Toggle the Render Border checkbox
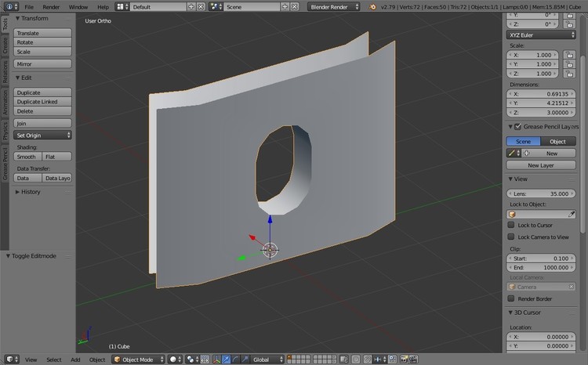 (512, 298)
